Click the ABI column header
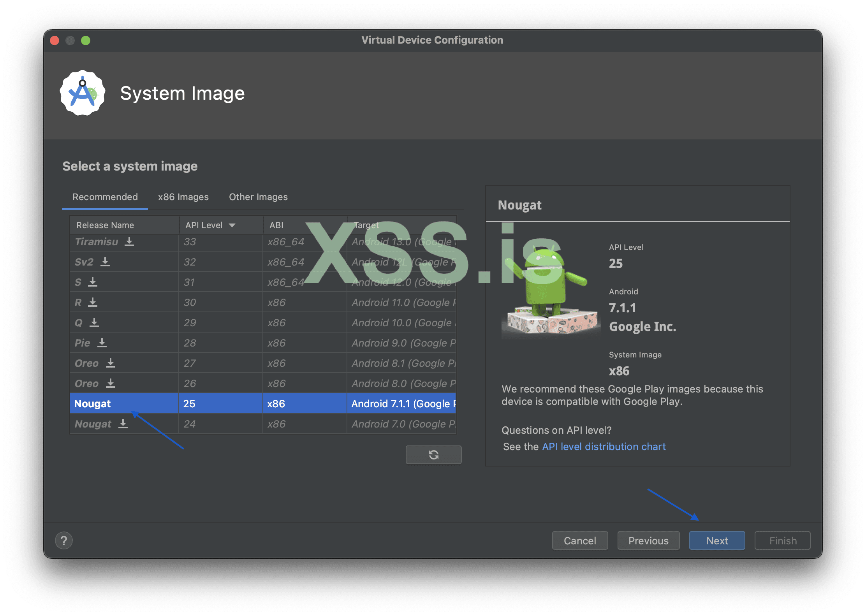 pyautogui.click(x=276, y=225)
